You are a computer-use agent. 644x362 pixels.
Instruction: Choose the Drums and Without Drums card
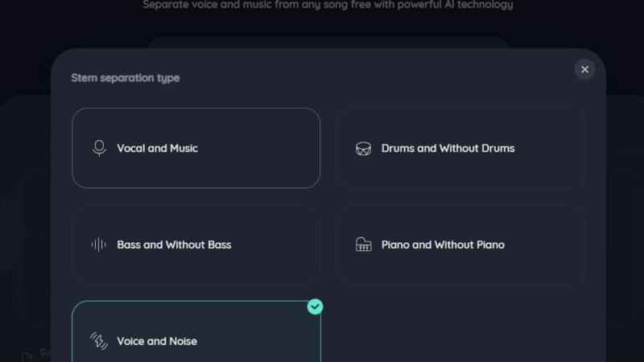[x=460, y=148]
